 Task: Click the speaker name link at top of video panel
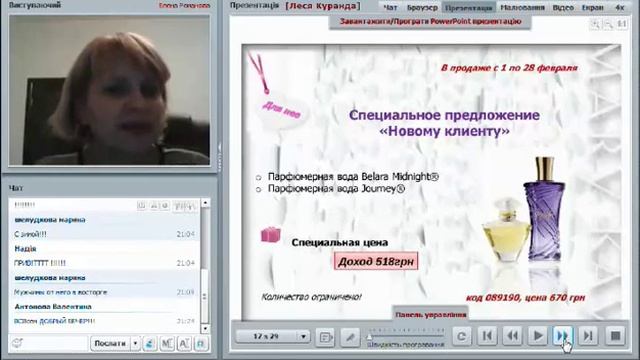tap(184, 6)
